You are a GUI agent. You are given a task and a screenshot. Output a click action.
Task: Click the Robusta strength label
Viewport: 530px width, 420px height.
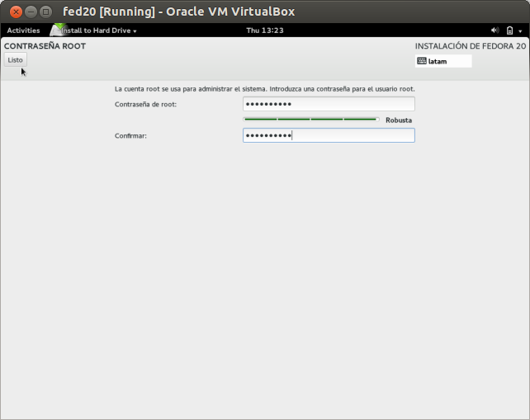[399, 120]
